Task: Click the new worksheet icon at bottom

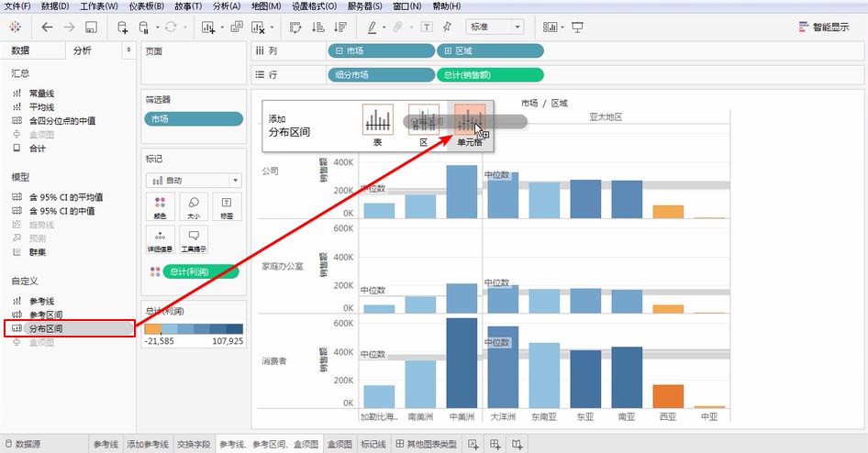Action: click(473, 445)
